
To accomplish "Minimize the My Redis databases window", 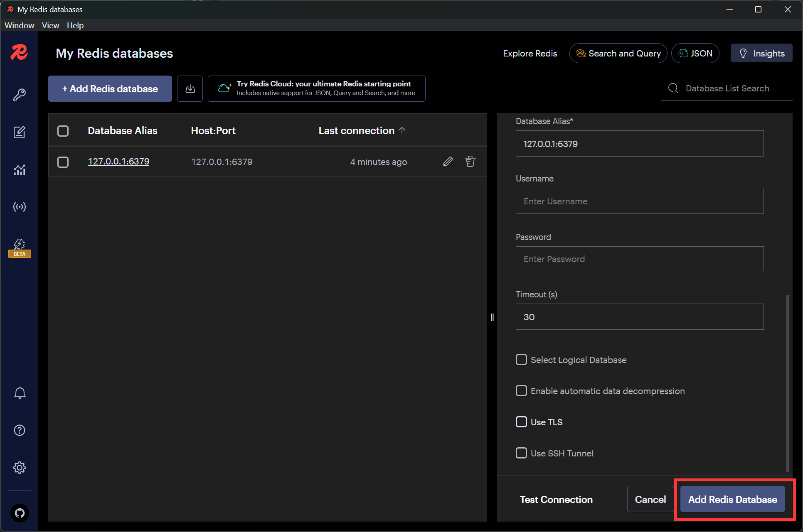I will tap(729, 9).
